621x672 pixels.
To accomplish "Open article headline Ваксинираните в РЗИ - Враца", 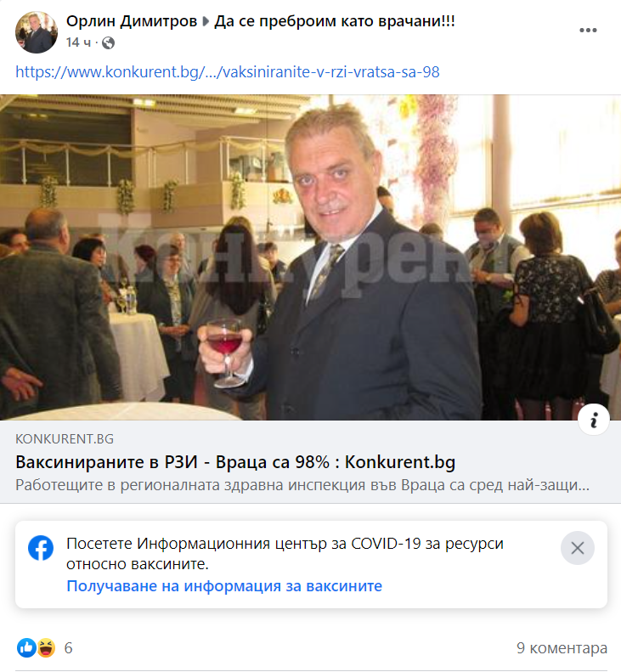I will click(235, 462).
